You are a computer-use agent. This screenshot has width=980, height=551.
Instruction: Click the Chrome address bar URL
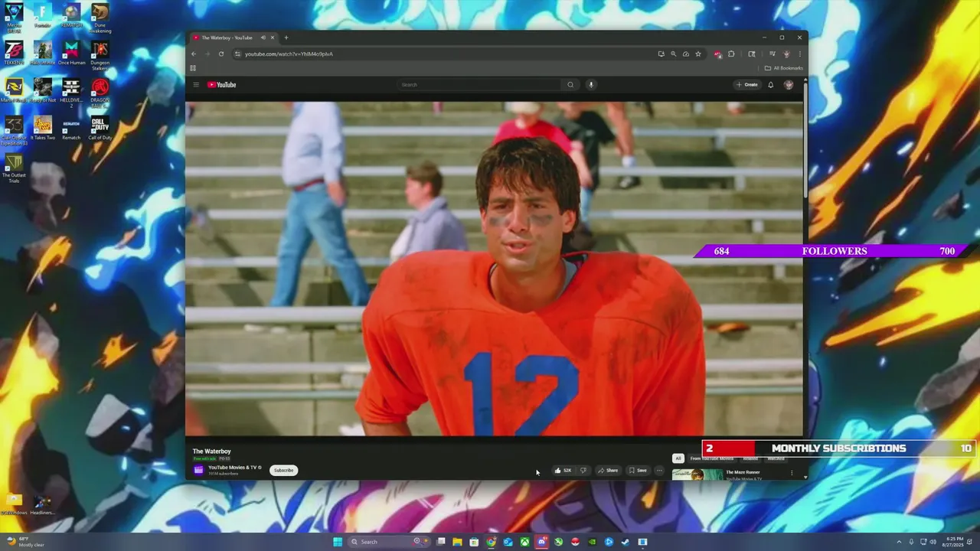point(289,54)
